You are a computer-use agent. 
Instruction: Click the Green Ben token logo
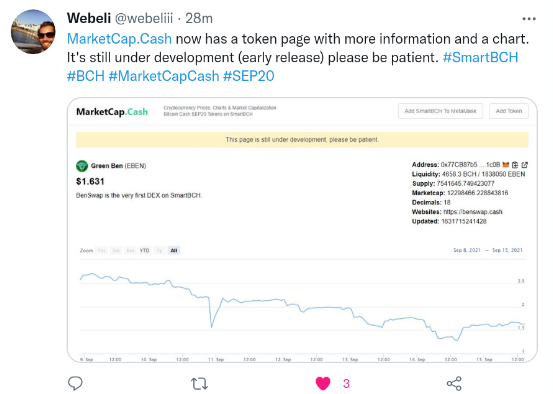coord(82,166)
